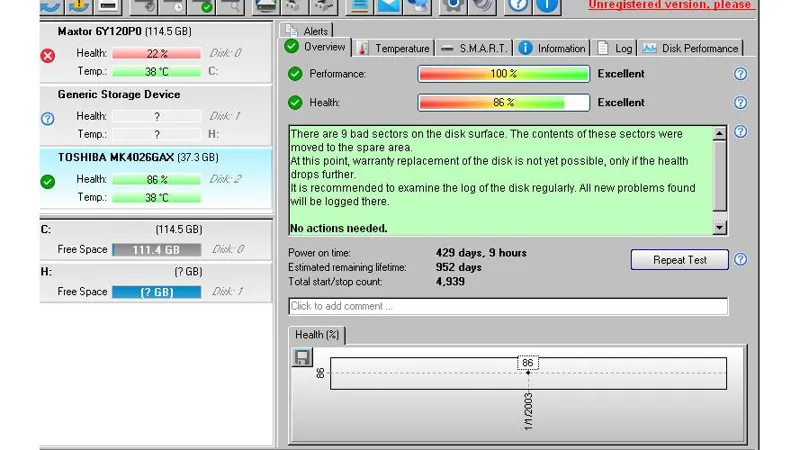Click the help icon beside the status text box
This screenshot has width=800, height=450.
click(x=740, y=132)
